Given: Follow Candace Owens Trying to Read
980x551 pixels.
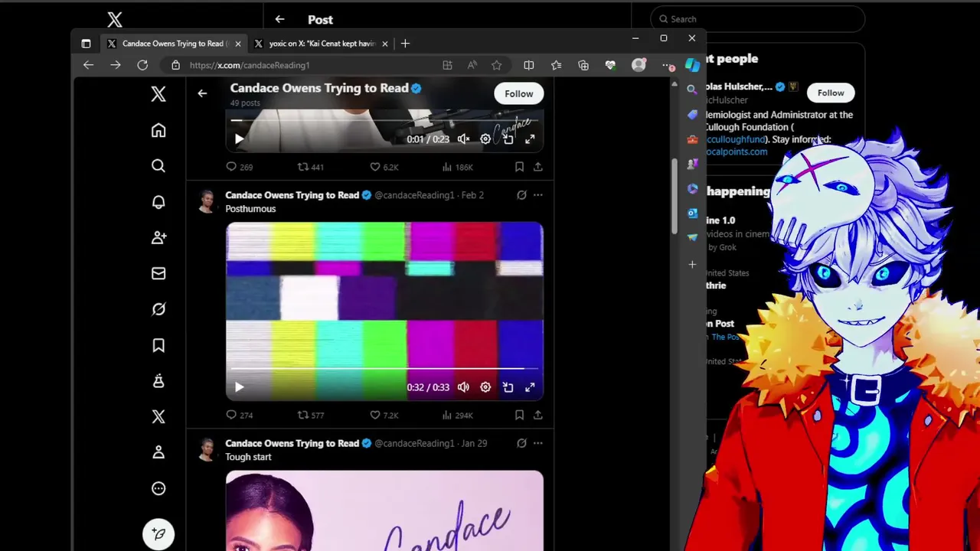Looking at the screenshot, I should [x=518, y=93].
